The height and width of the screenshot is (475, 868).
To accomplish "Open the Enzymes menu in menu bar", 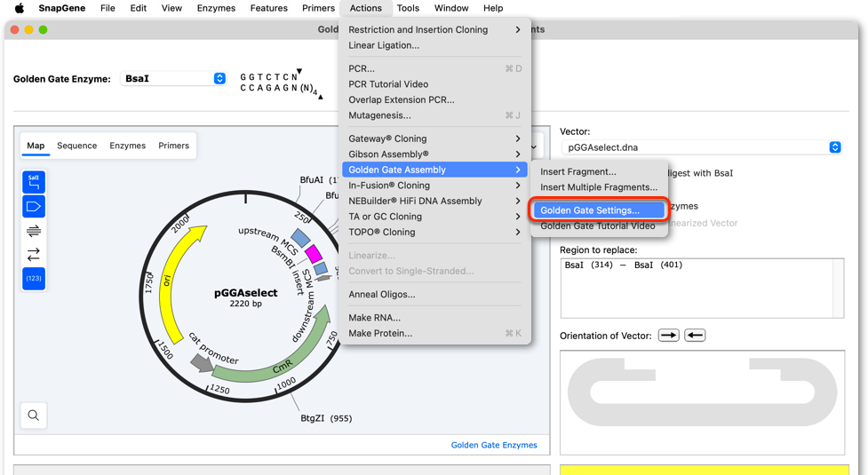I will point(216,8).
